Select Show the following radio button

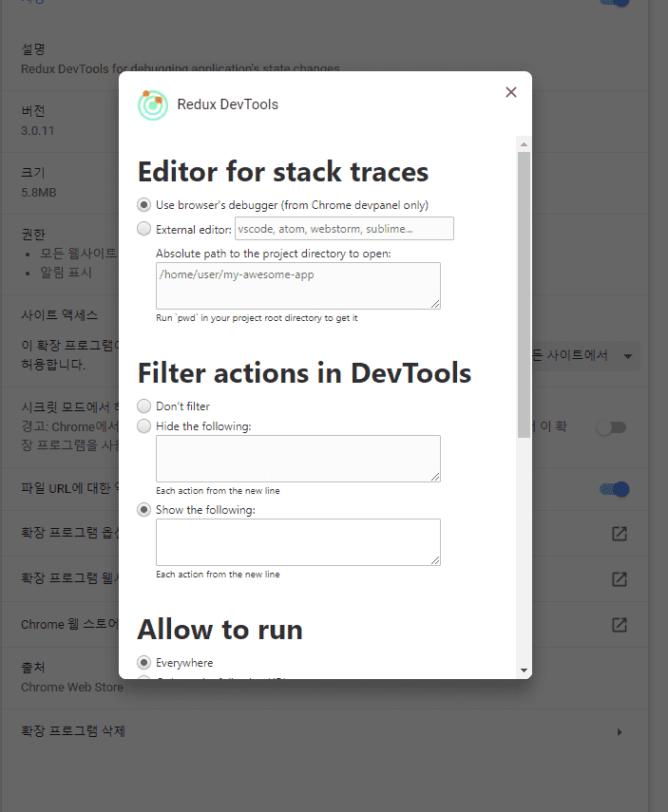pos(144,510)
